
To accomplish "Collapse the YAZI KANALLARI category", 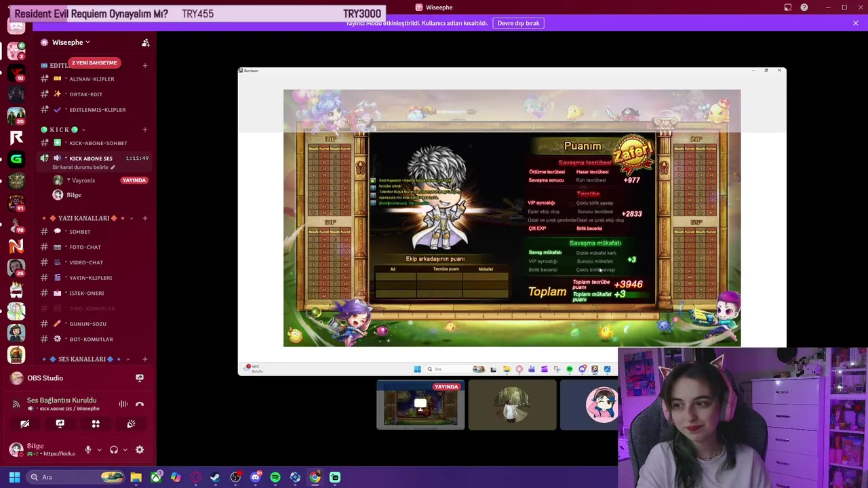I will tap(131, 218).
